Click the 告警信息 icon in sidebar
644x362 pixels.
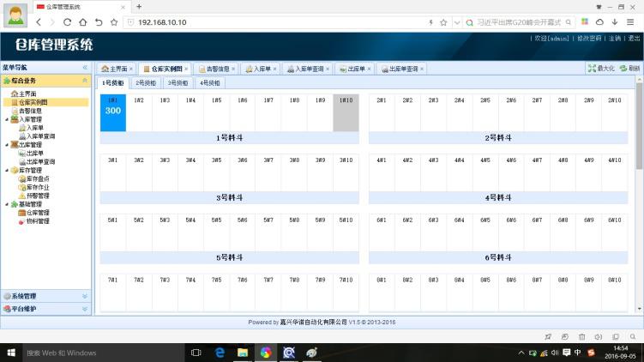[x=14, y=111]
